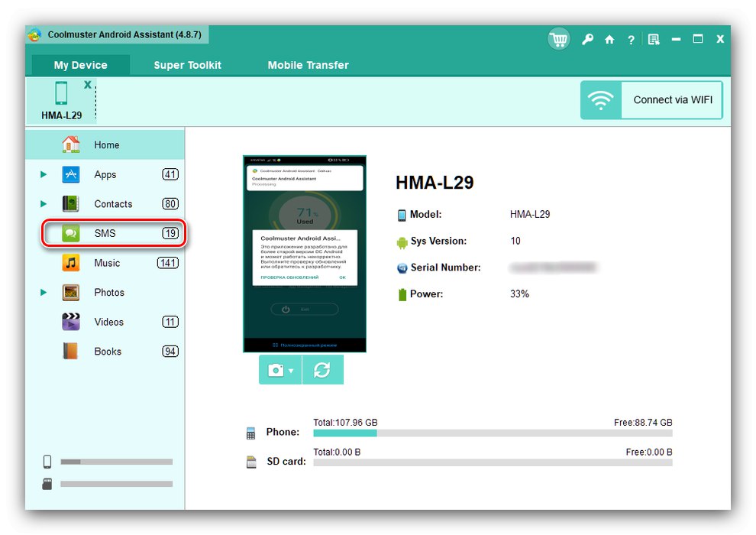This screenshot has width=756, height=535.
Task: Click Coolmuster app logo in title bar
Action: point(35,34)
